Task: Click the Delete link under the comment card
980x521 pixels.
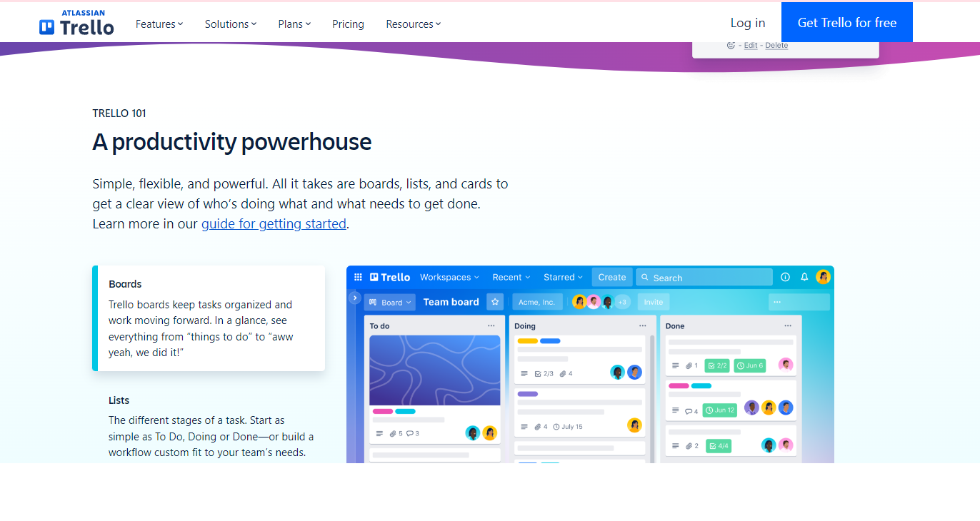Action: pos(776,45)
